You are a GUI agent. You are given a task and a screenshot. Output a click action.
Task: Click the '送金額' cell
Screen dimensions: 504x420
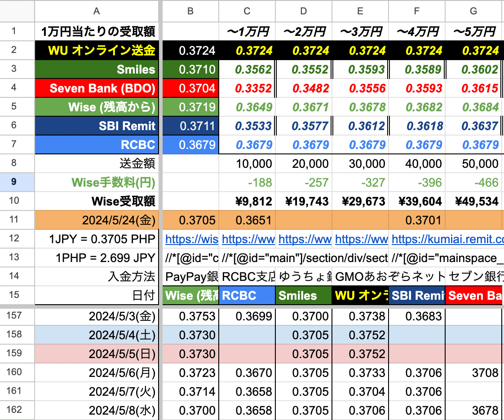click(97, 163)
